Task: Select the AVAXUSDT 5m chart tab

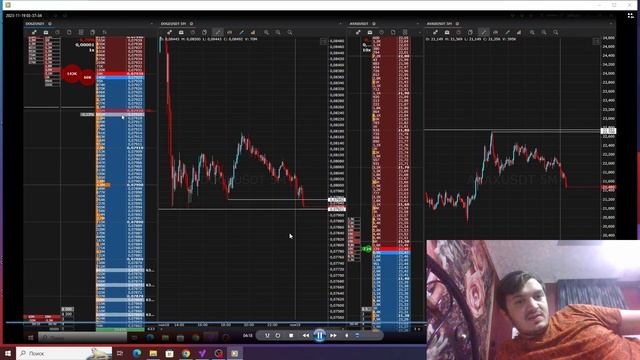Action: tap(440, 24)
